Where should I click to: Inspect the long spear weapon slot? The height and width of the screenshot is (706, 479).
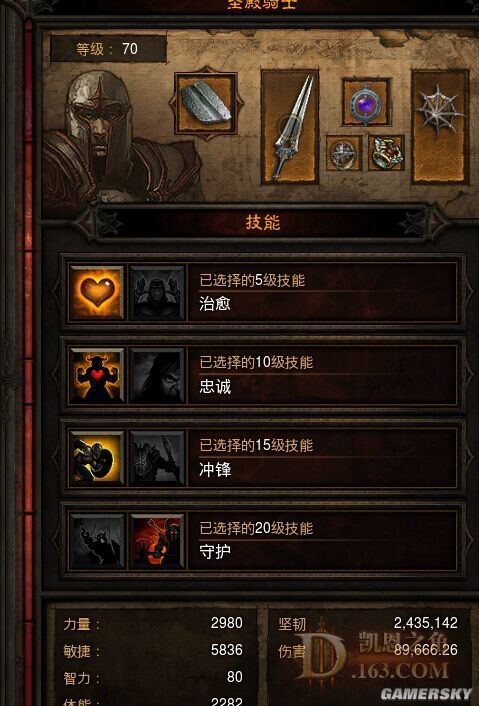tap(290, 126)
